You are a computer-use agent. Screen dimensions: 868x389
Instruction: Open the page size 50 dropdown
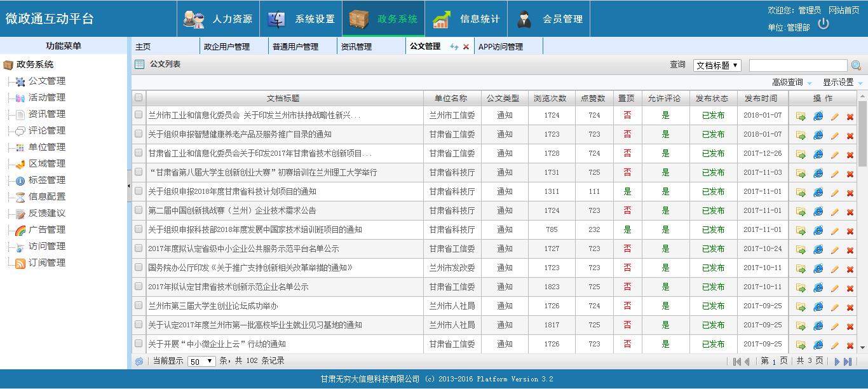click(x=201, y=361)
